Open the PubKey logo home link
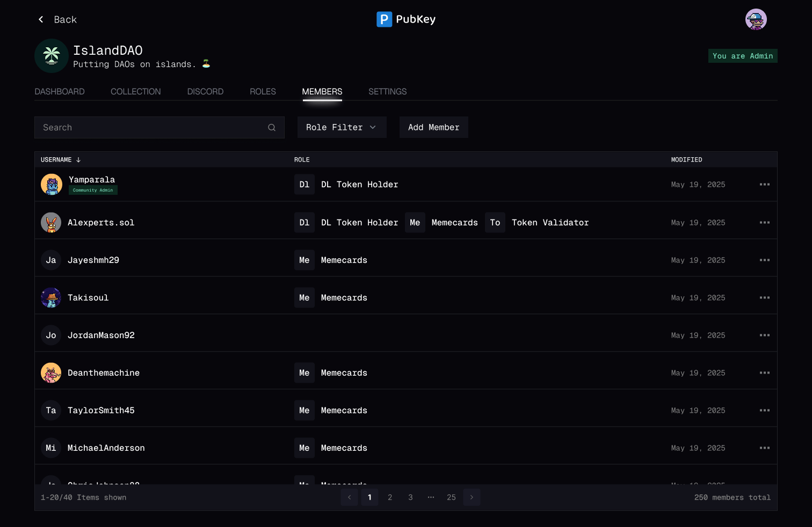 coord(406,19)
